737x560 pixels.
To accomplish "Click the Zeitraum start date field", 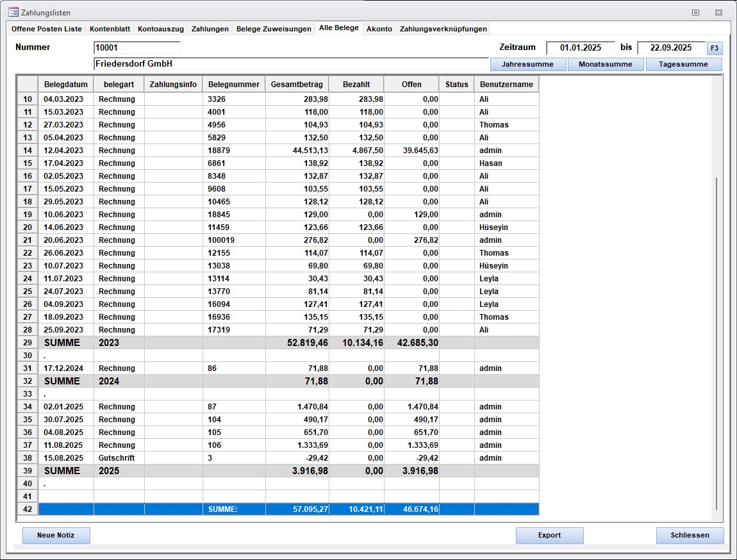I will pyautogui.click(x=580, y=47).
